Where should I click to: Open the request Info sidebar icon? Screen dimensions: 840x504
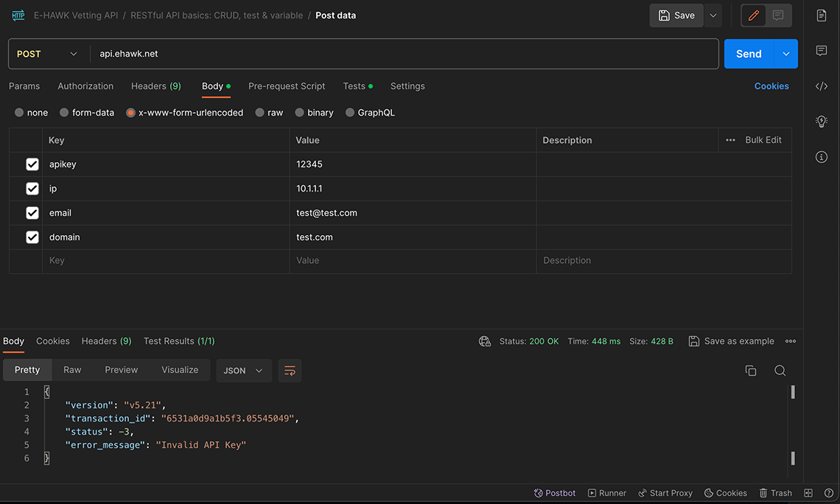click(822, 157)
